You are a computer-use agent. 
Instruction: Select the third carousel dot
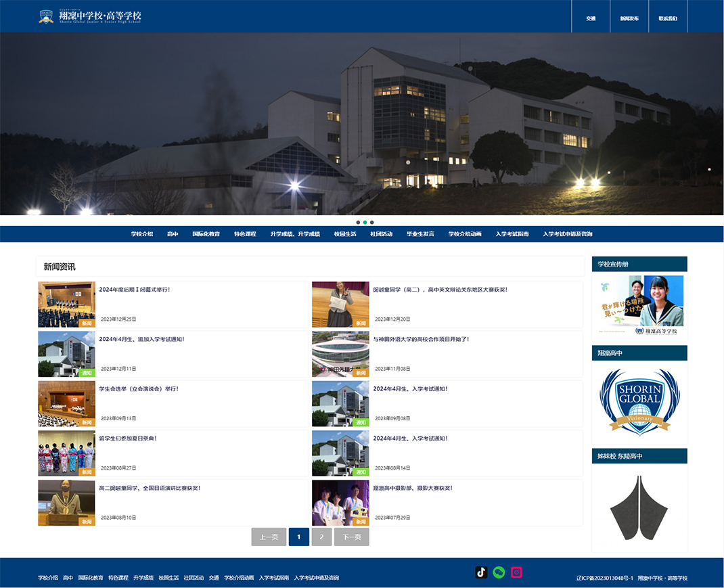coord(371,222)
